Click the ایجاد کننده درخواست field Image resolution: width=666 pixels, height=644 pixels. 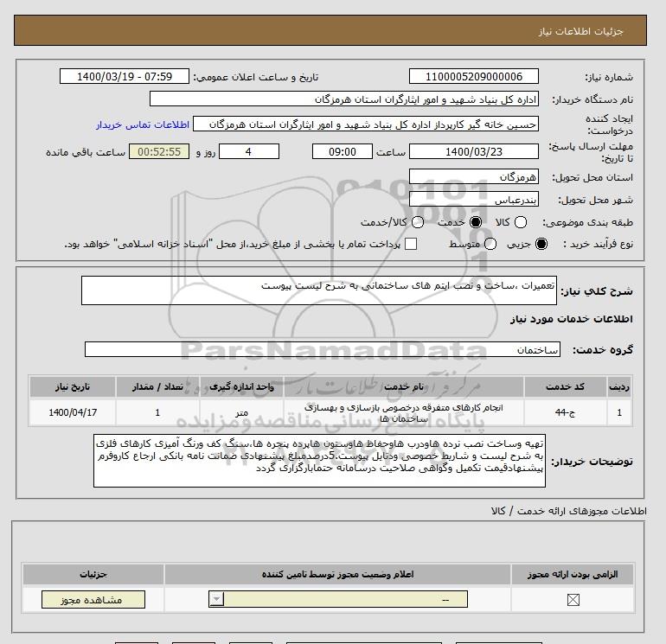(x=366, y=124)
